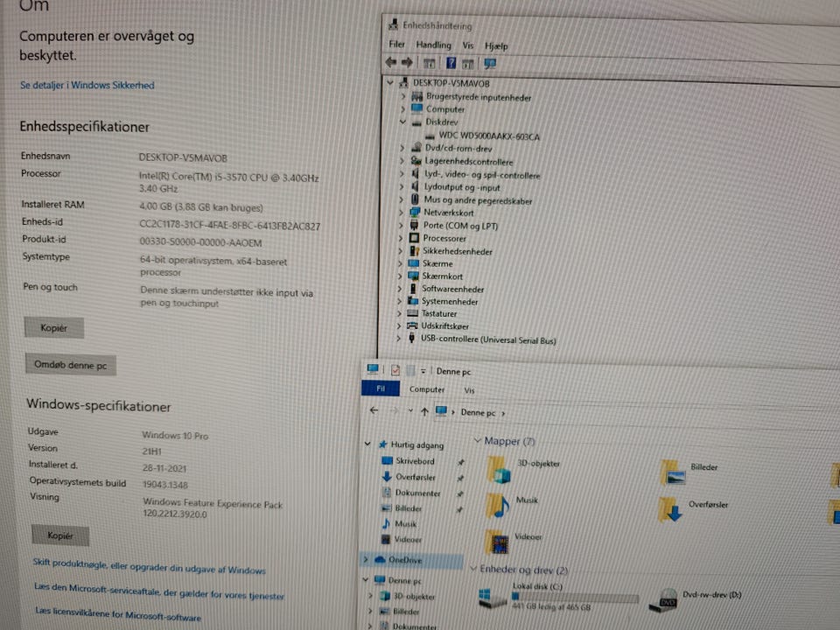Select Lokal disk (C:) drive icon
Viewport: 840px width, 630px height.
(493, 598)
